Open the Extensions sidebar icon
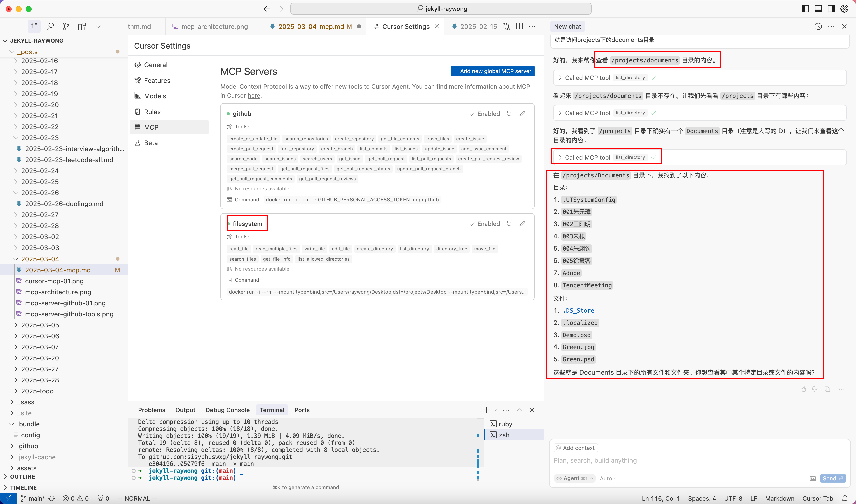856x504 pixels. pos(82,26)
